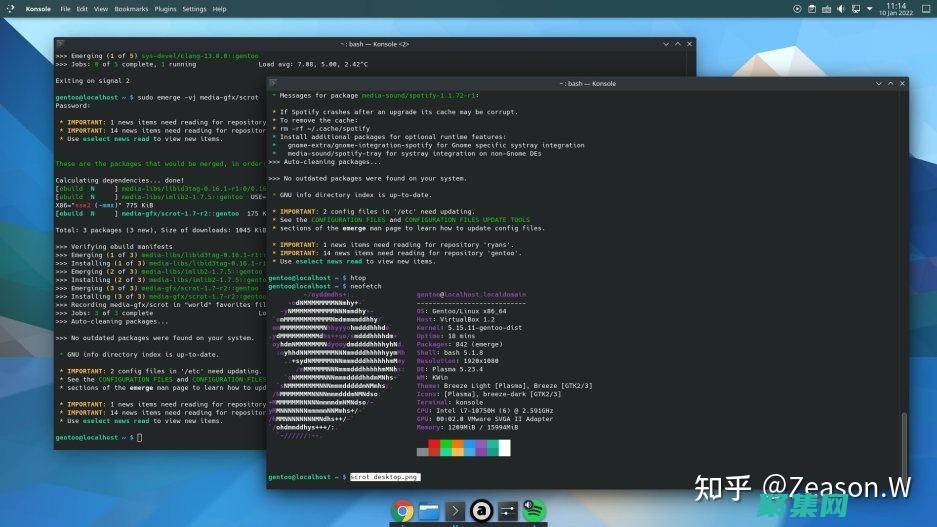This screenshot has height=527, width=937.
Task: Open the Bookmarks menu
Action: click(133, 9)
